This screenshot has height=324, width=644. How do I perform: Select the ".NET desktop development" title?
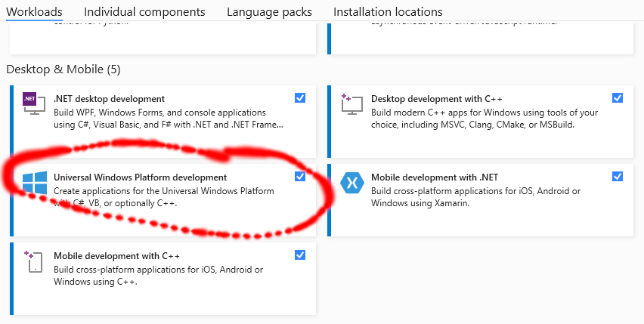(110, 99)
